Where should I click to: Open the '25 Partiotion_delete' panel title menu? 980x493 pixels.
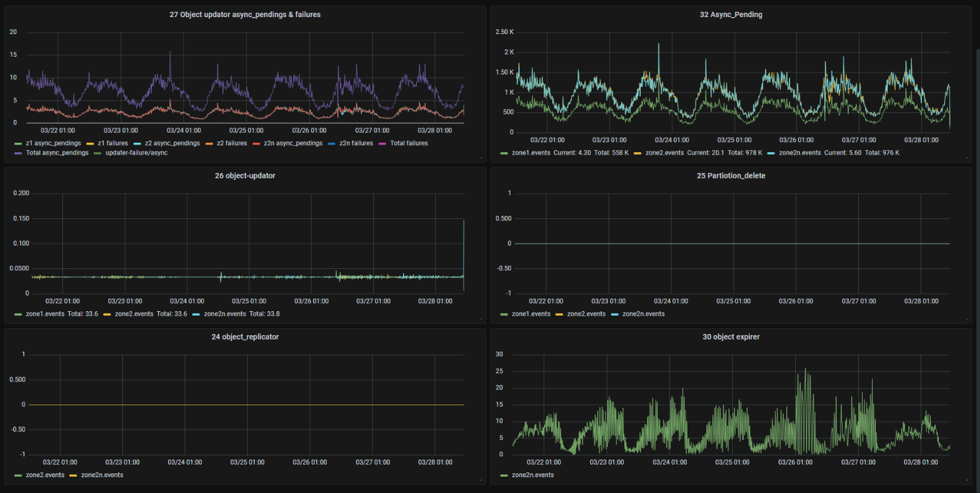pos(731,175)
